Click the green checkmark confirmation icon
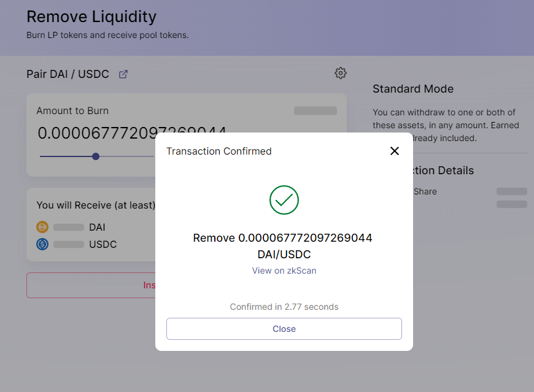The height and width of the screenshot is (392, 534). click(284, 200)
